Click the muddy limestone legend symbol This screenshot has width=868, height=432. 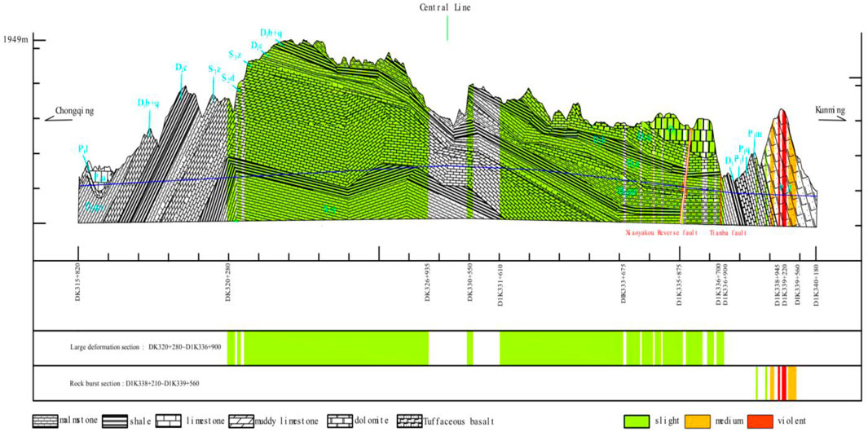point(241,421)
